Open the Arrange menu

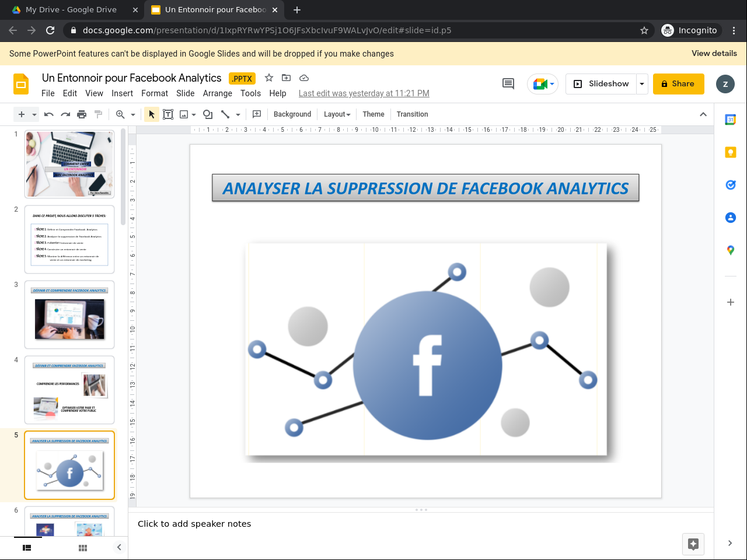218,93
